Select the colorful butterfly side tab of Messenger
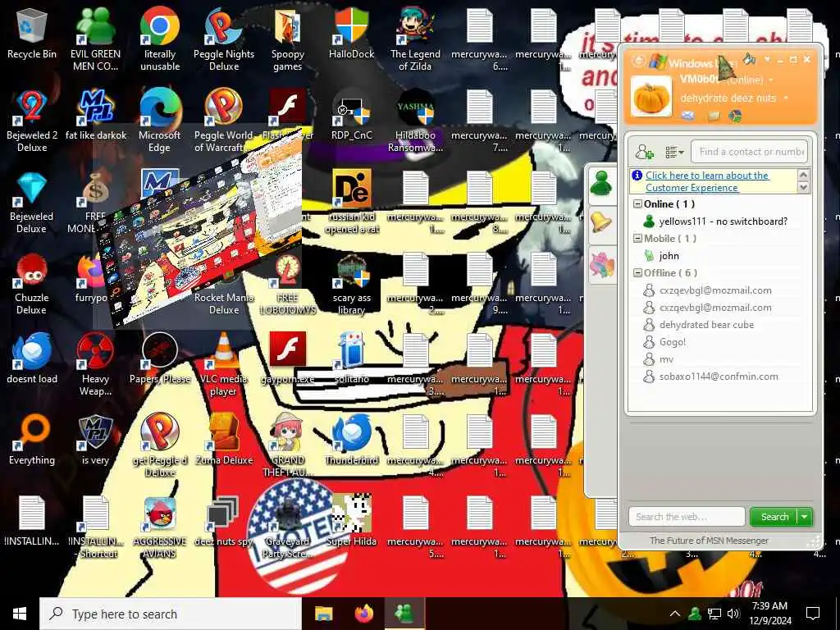 click(601, 265)
